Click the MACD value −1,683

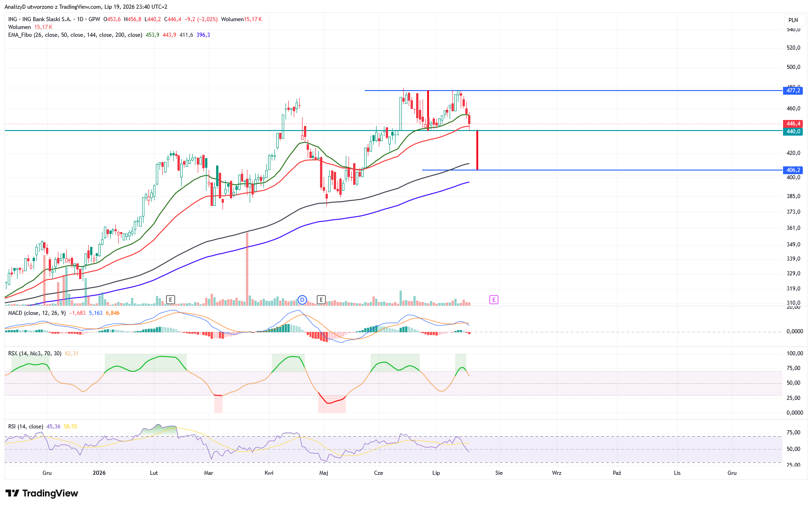(x=77, y=313)
